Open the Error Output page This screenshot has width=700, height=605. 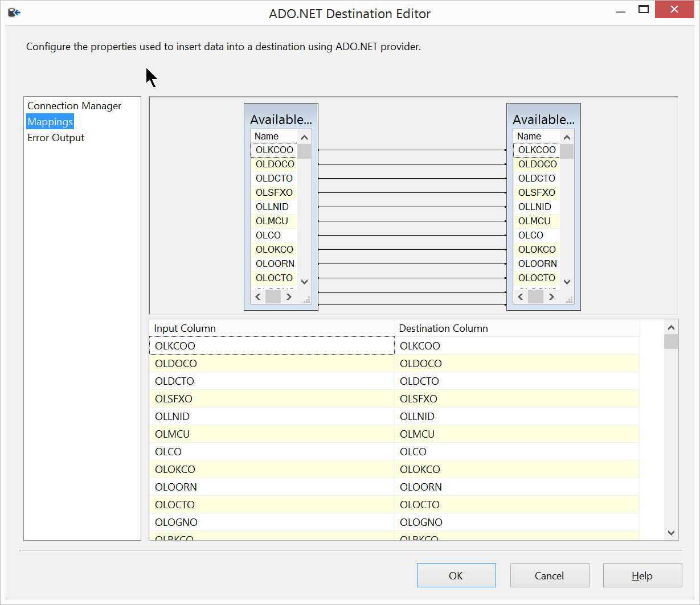coord(56,138)
